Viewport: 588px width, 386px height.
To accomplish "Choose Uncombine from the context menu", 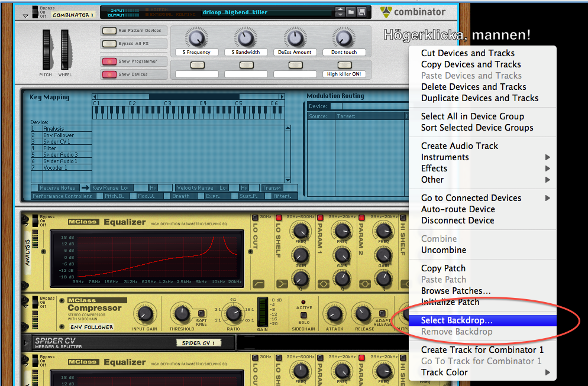I will [x=483, y=250].
